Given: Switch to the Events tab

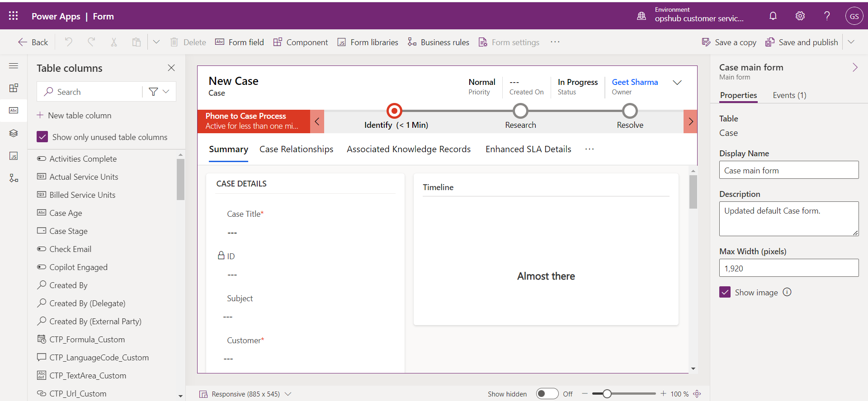Looking at the screenshot, I should [x=789, y=95].
